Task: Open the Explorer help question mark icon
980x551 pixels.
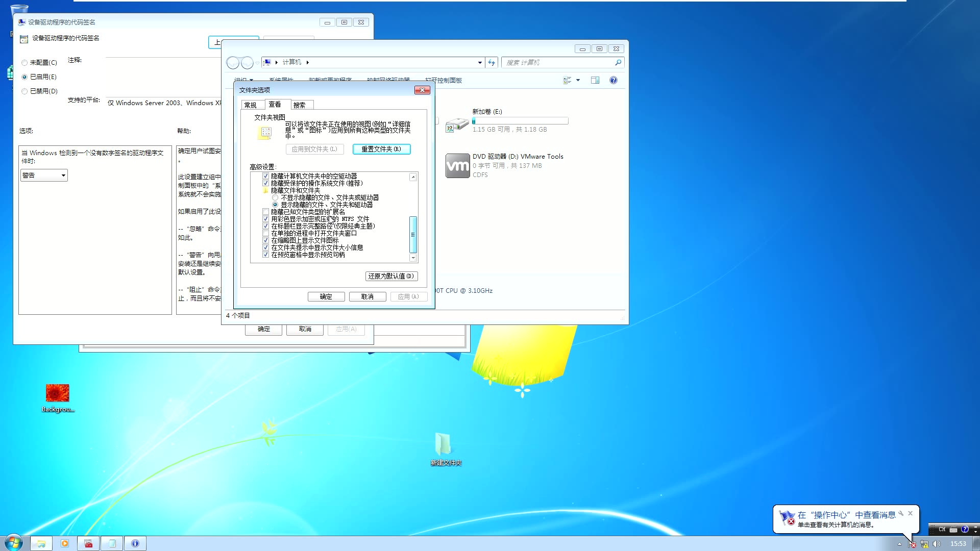Action: 613,80
